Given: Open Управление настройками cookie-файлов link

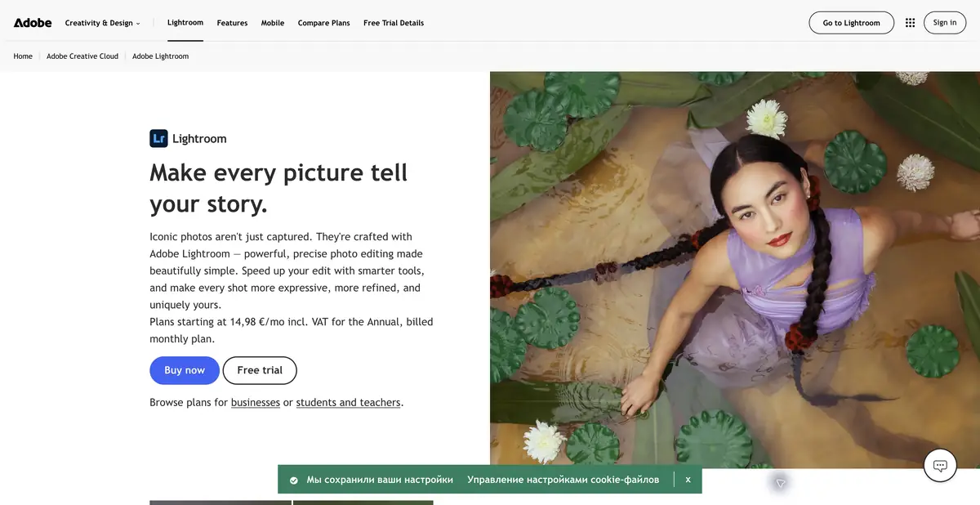Looking at the screenshot, I should tap(563, 480).
